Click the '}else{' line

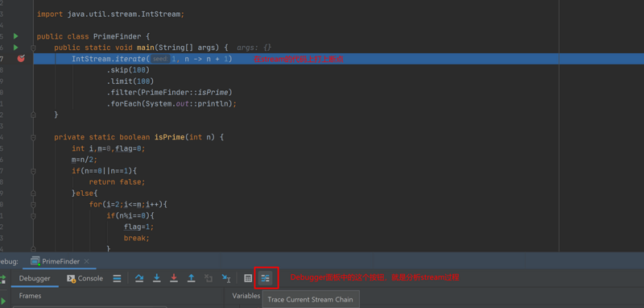(x=85, y=193)
